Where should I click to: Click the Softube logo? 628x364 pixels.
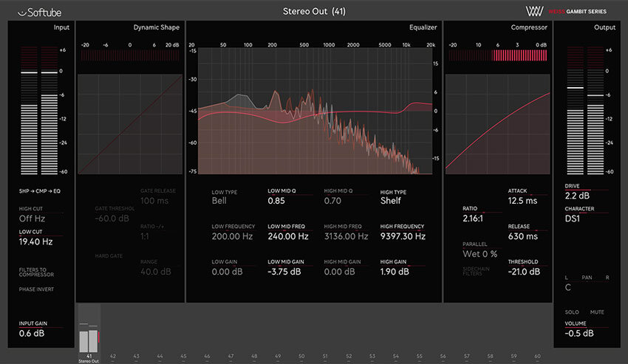(37, 11)
